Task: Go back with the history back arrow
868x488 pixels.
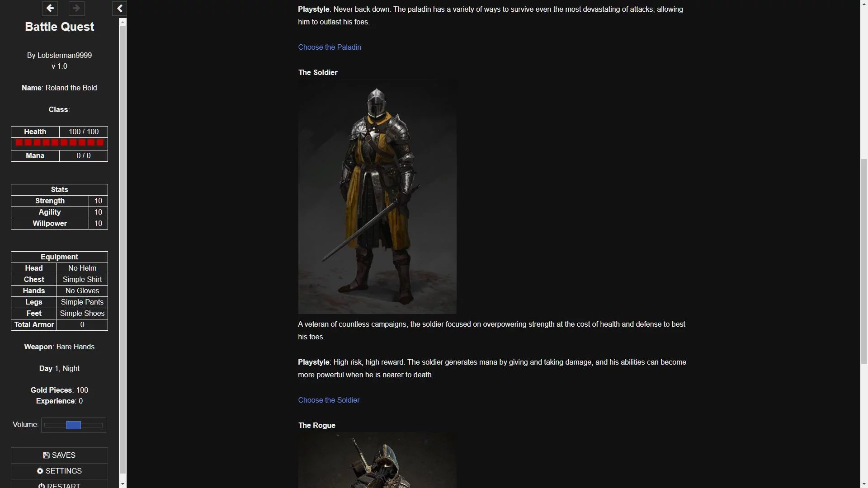Action: [x=50, y=8]
